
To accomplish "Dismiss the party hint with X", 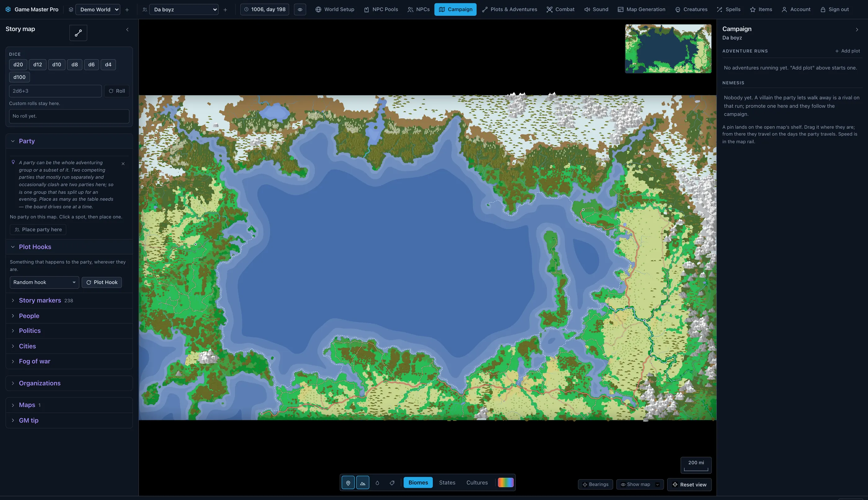I will (123, 164).
